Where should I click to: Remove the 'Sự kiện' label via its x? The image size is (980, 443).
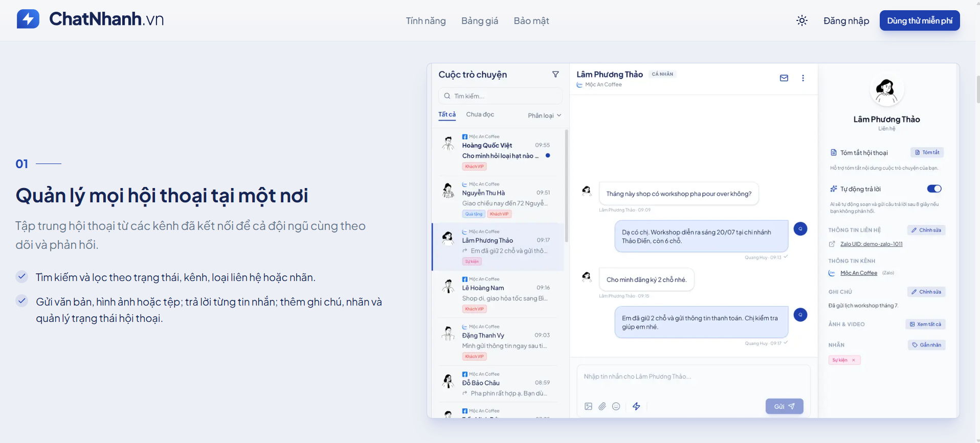coord(854,360)
